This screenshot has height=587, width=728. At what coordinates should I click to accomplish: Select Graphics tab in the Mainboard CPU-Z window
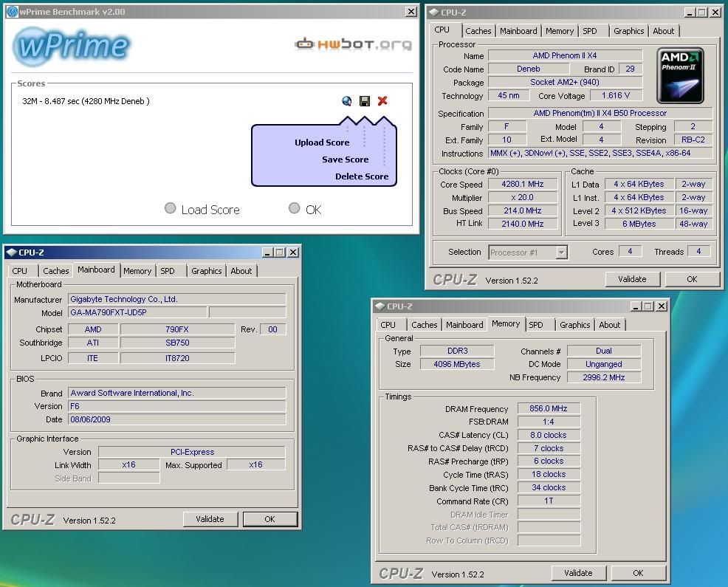click(x=206, y=271)
